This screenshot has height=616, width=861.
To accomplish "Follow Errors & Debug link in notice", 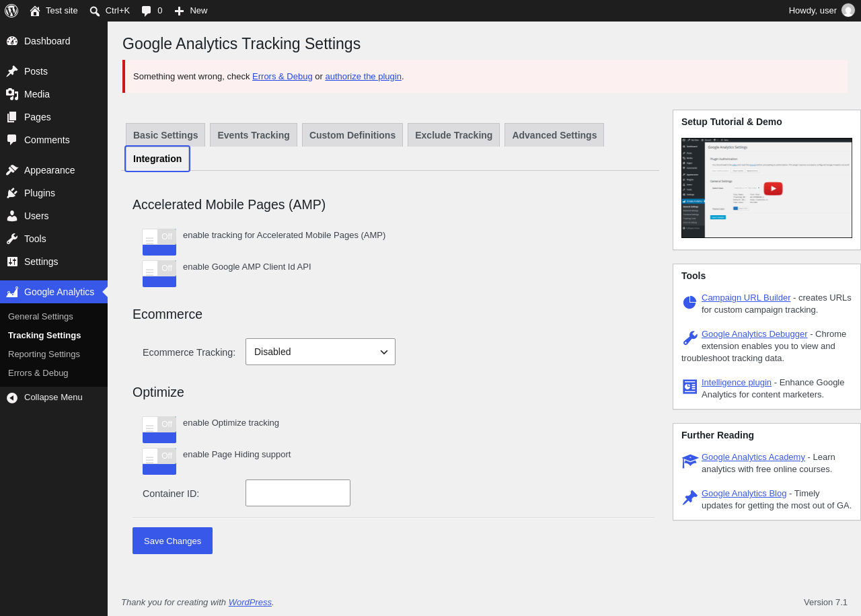I will click(x=283, y=77).
